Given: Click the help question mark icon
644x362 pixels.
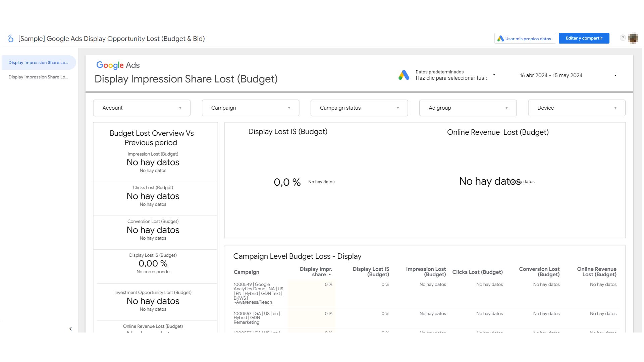Looking at the screenshot, I should coord(623,38).
